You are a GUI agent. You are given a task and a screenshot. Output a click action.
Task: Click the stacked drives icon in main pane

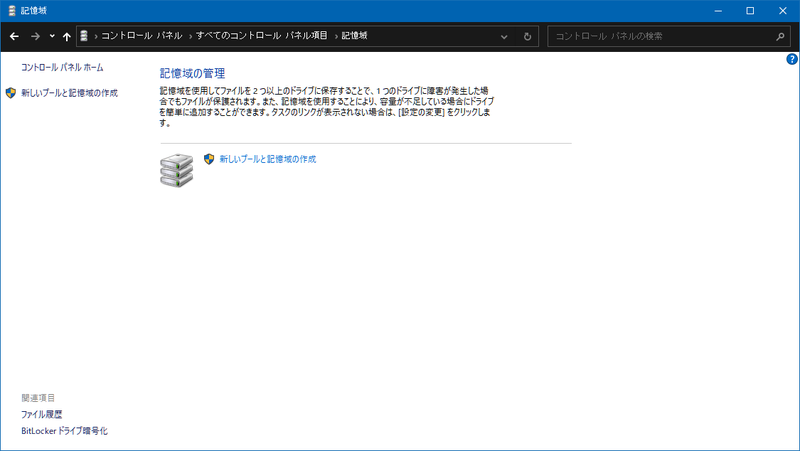coord(177,170)
